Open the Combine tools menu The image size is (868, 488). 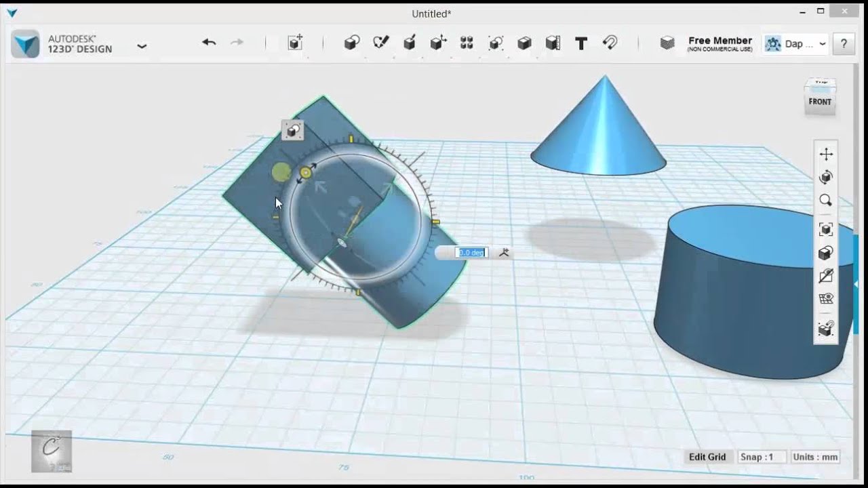point(524,43)
